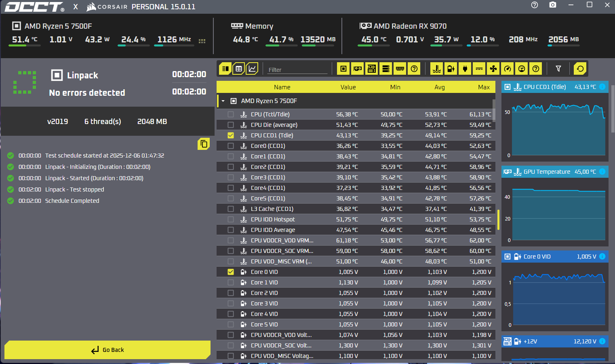615x364 pixels.
Task: Click the GPU load 12.0 % bar
Action: 483,46
